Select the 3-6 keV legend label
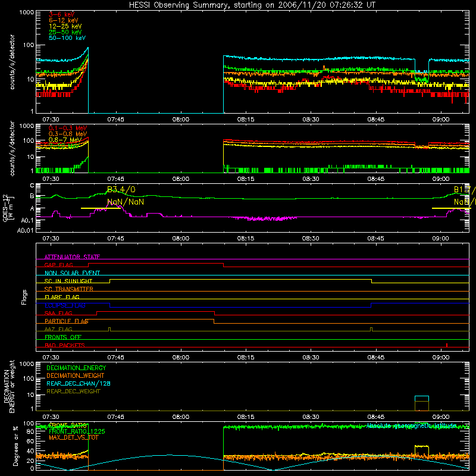Image resolution: width=476 pixels, height=476 pixels. tap(61, 14)
